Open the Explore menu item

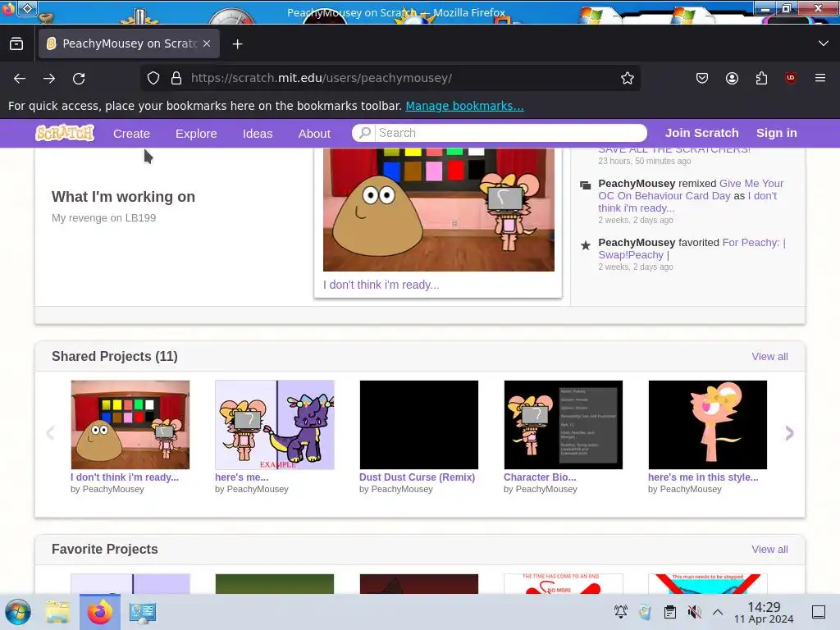click(196, 134)
